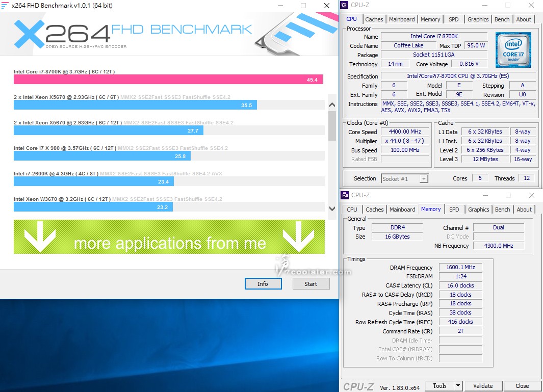This screenshot has width=543, height=392.
Task: Click the Revision value "U0"
Action: point(522,94)
